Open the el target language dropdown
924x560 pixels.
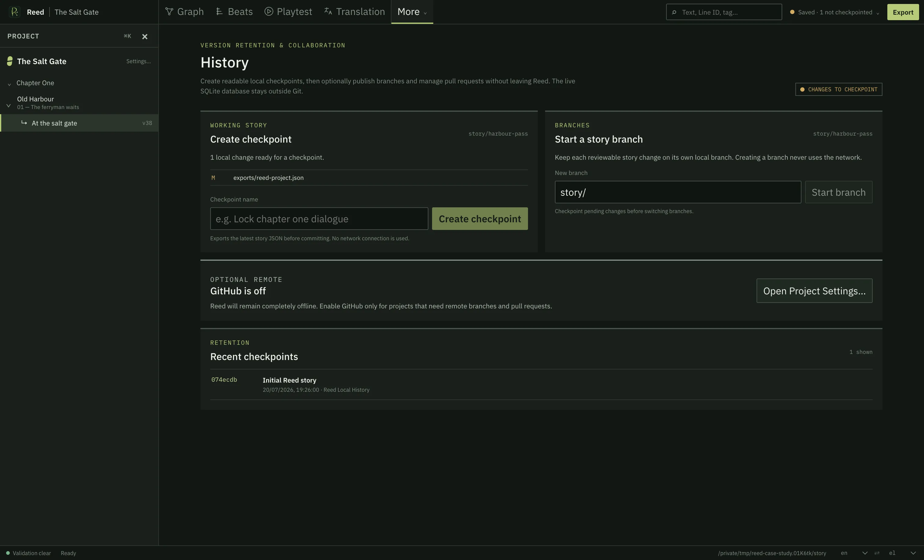coord(902,553)
